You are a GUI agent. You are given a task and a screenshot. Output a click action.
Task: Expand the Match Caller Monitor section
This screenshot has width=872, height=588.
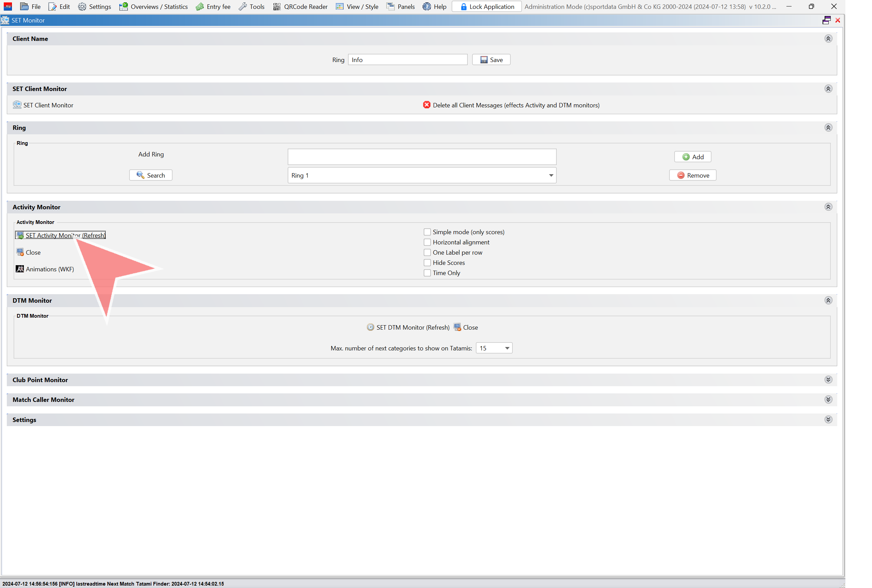coord(828,399)
